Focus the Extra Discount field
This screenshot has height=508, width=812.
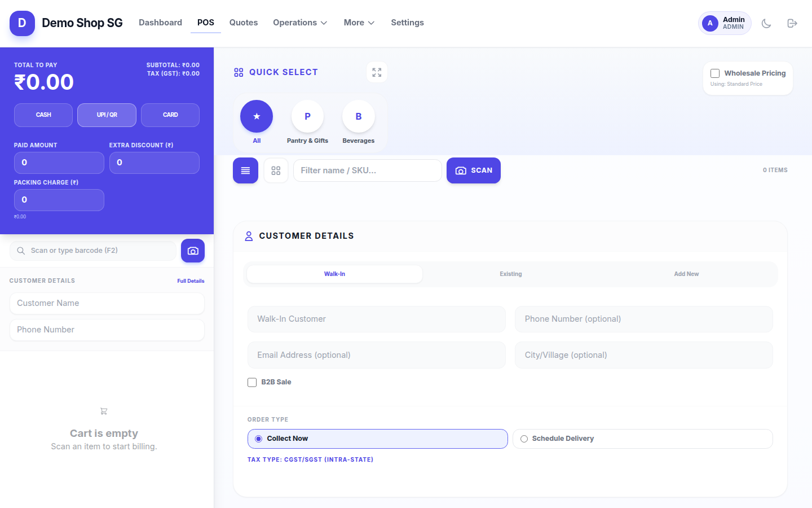(155, 163)
